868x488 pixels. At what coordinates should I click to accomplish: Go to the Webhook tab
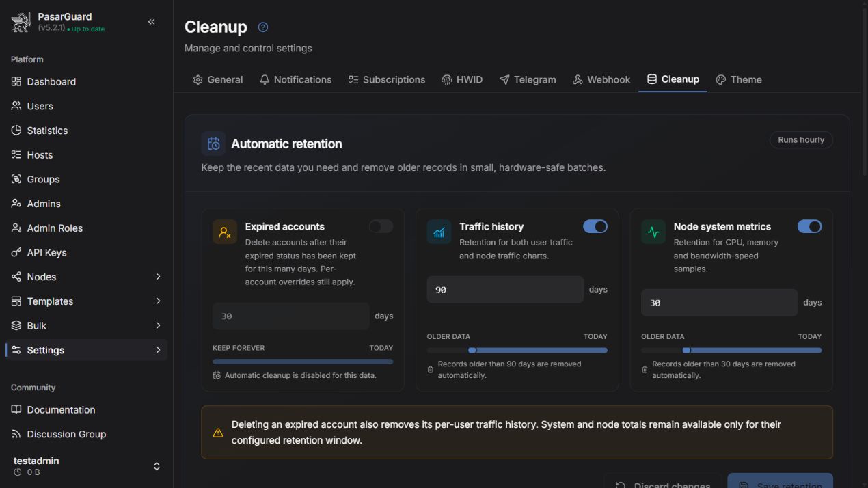601,79
